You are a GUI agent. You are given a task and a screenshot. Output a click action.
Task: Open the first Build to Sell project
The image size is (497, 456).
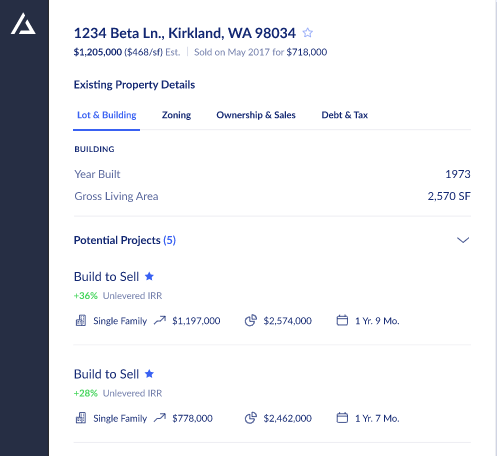click(x=106, y=277)
